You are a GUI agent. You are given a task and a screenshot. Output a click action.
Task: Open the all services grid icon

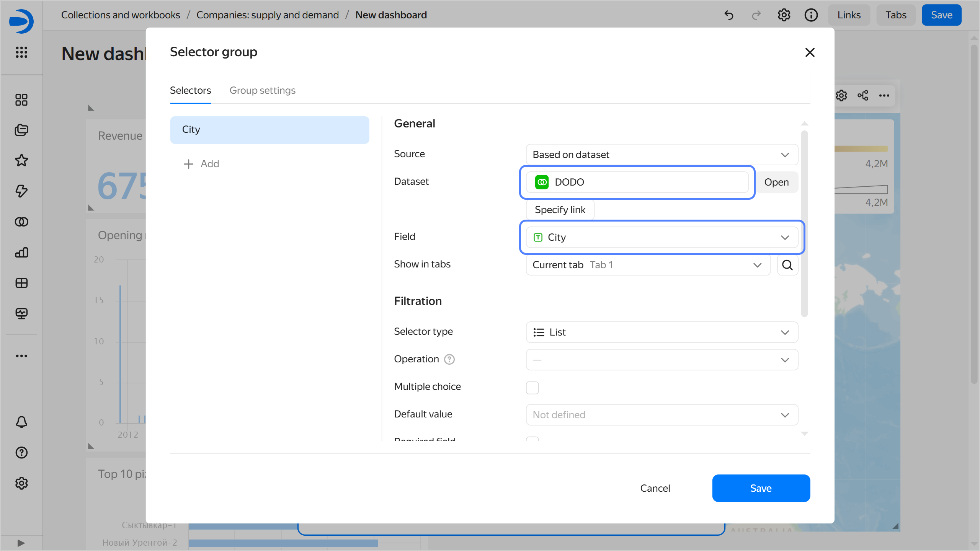[21, 52]
